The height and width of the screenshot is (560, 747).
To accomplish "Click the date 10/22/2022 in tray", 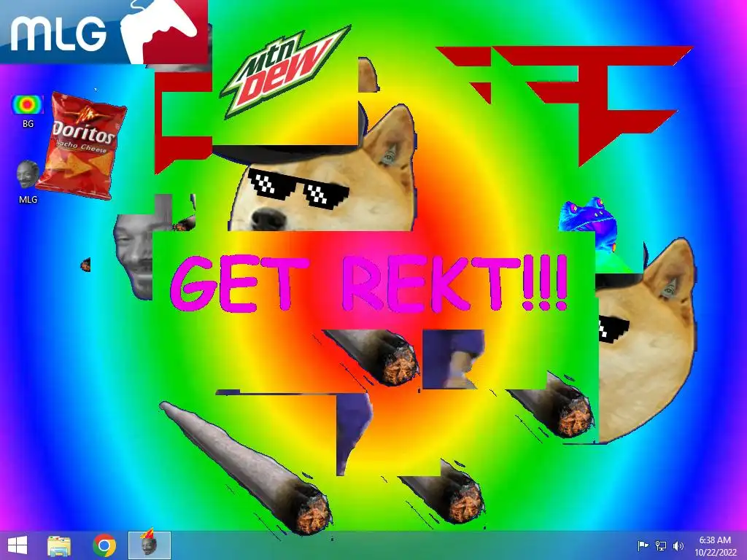I will pyautogui.click(x=715, y=553).
